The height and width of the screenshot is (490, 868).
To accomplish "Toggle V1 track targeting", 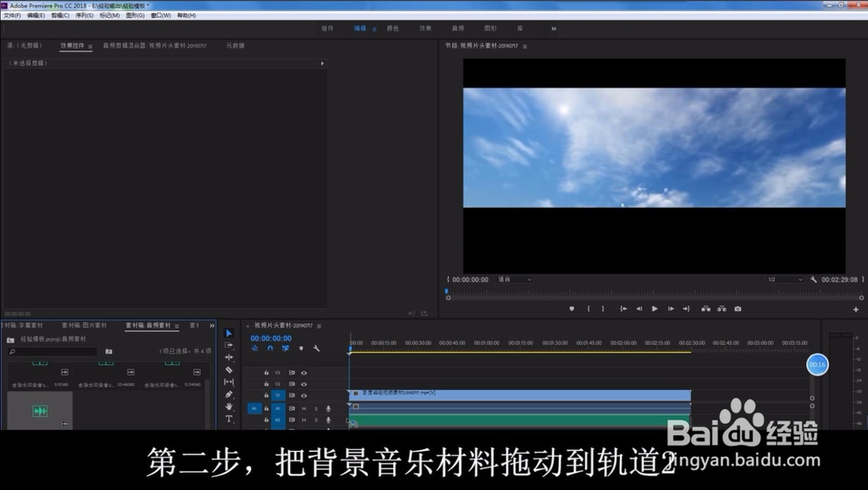I will point(278,396).
